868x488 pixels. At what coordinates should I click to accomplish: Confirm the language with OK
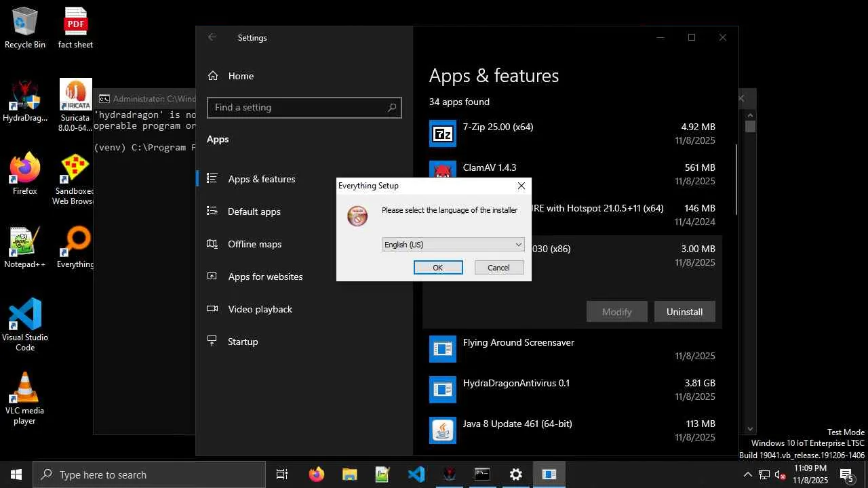pos(438,268)
